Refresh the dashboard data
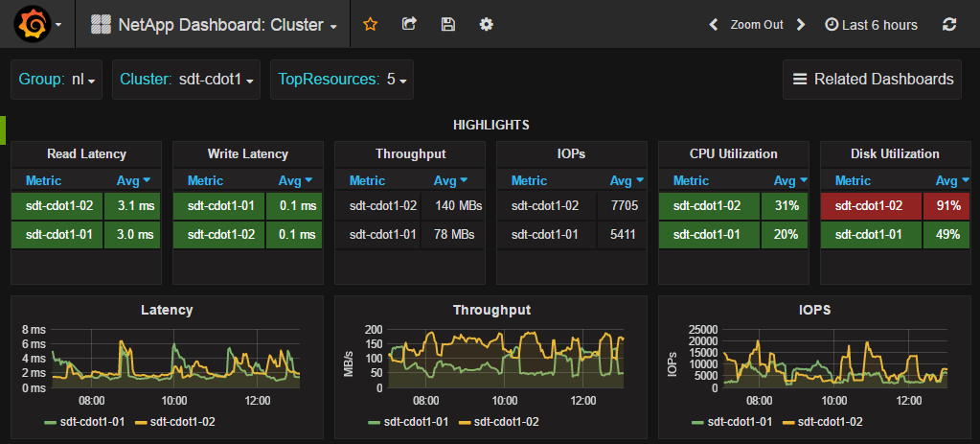 (949, 25)
